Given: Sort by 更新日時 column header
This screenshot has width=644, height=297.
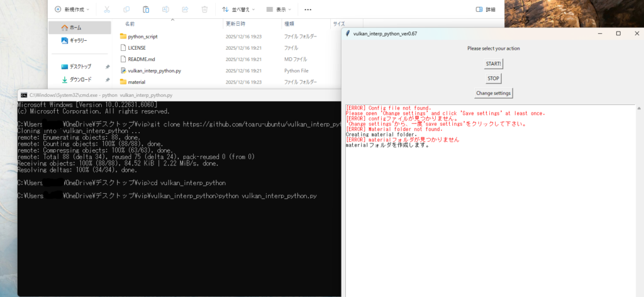Looking at the screenshot, I should [235, 23].
